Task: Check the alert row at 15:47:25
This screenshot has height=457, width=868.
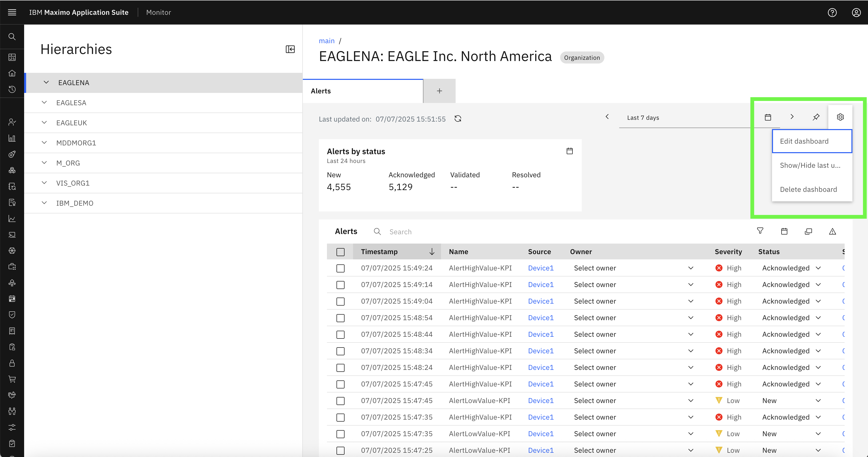Action: [x=340, y=451]
